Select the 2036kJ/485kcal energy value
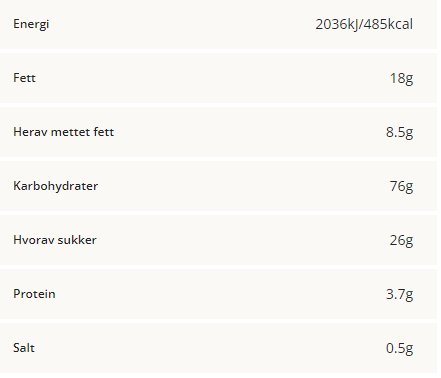This screenshot has width=441, height=378. click(x=364, y=24)
